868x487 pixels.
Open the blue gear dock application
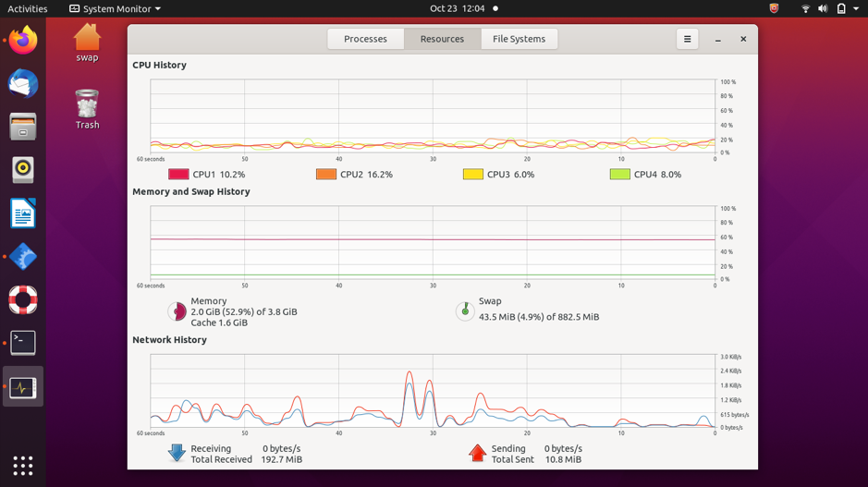(x=23, y=256)
